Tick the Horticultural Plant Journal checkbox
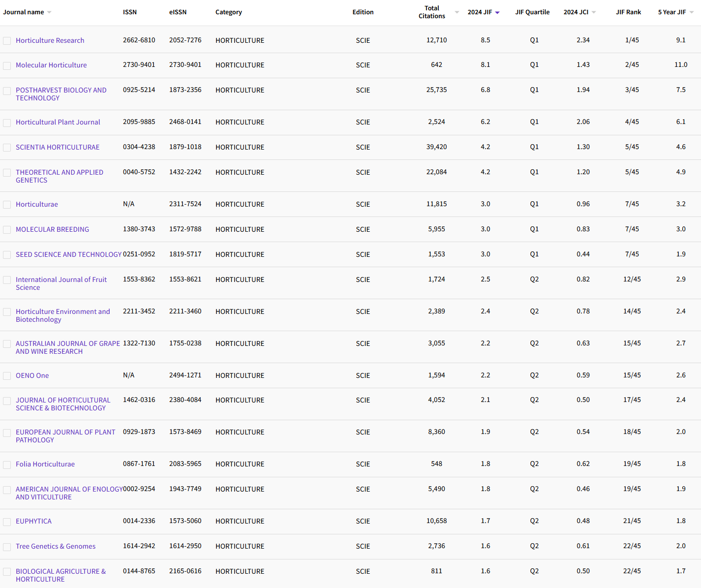 coord(7,123)
